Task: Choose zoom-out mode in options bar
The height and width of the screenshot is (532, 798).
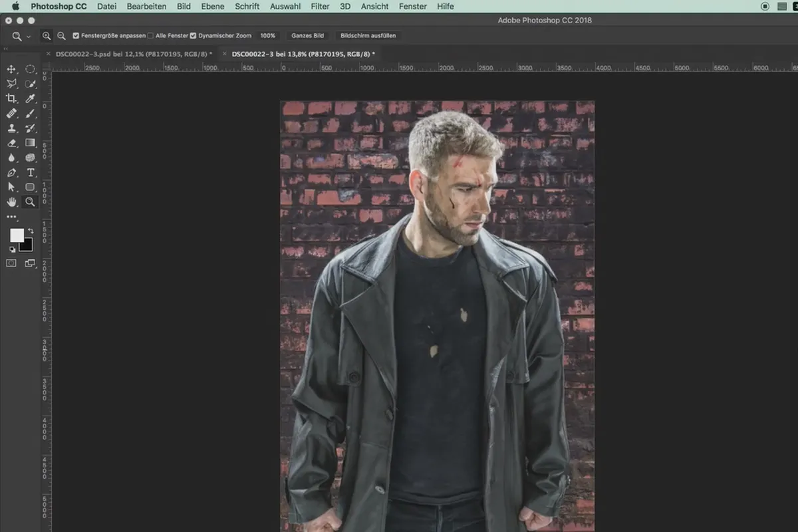Action: pos(61,36)
